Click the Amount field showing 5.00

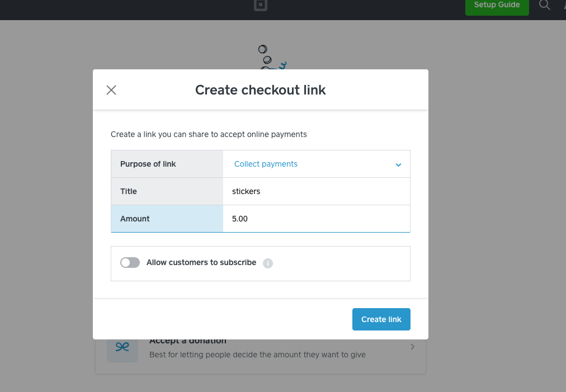tap(317, 219)
